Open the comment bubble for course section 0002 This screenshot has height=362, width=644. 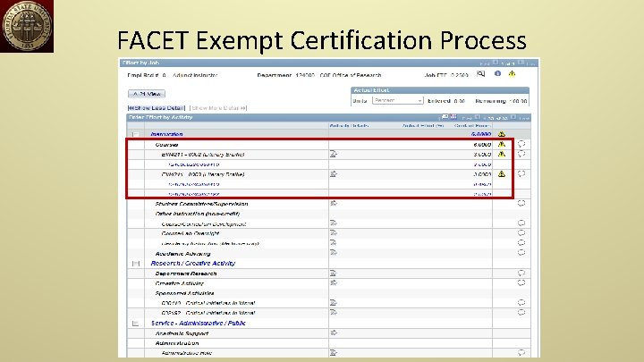[521, 154]
